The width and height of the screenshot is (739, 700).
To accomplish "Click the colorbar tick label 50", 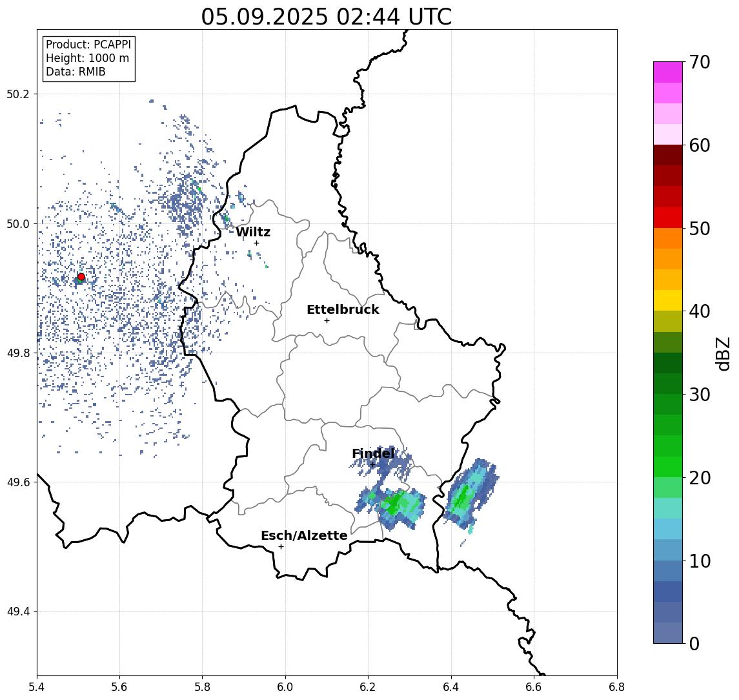I will pos(700,229).
